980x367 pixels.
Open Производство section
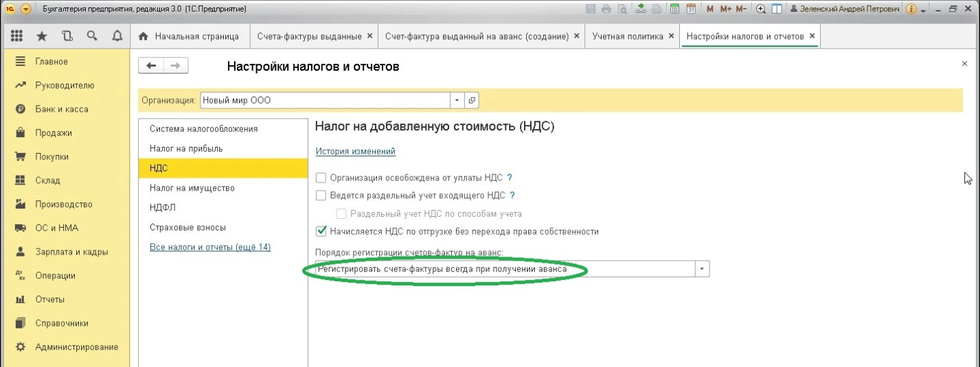click(x=65, y=204)
